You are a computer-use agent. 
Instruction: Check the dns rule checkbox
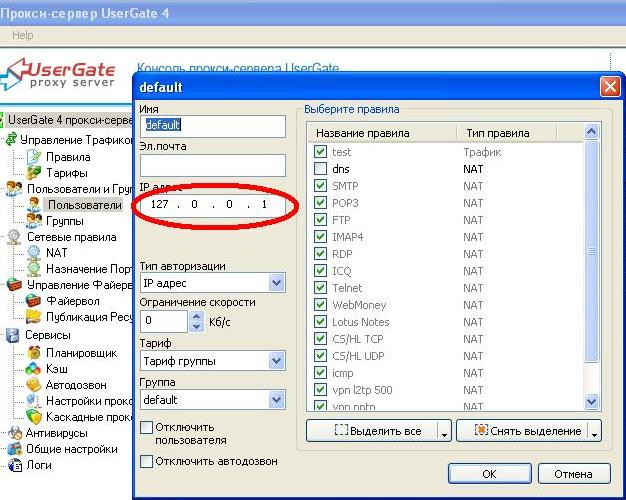click(320, 169)
